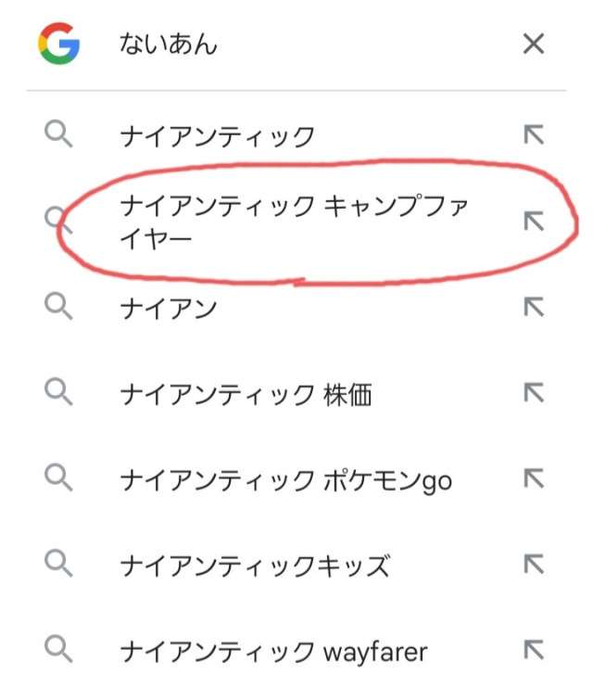
Task: Click the Google logo icon
Action: pyautogui.click(x=59, y=44)
